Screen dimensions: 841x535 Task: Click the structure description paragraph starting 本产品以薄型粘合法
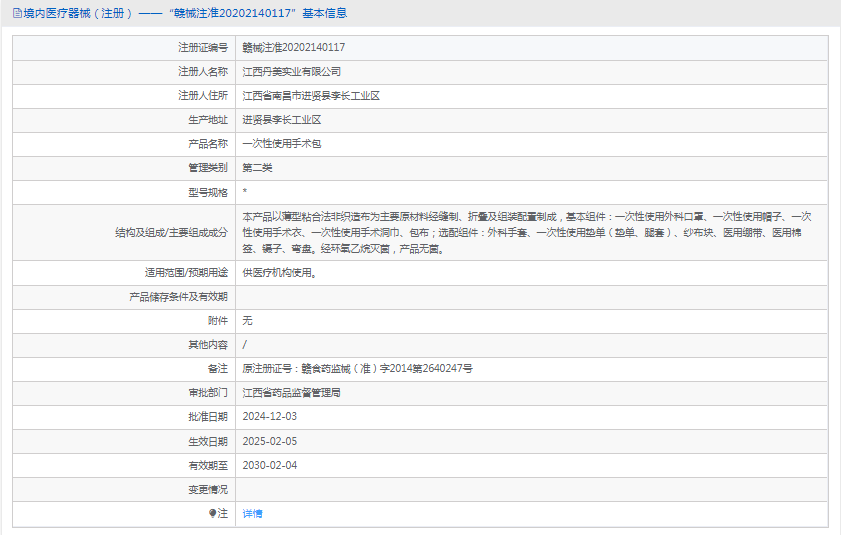(526, 233)
